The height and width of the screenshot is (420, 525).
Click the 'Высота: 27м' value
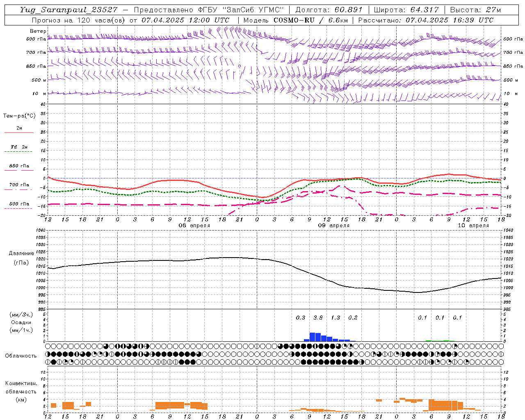(x=475, y=10)
